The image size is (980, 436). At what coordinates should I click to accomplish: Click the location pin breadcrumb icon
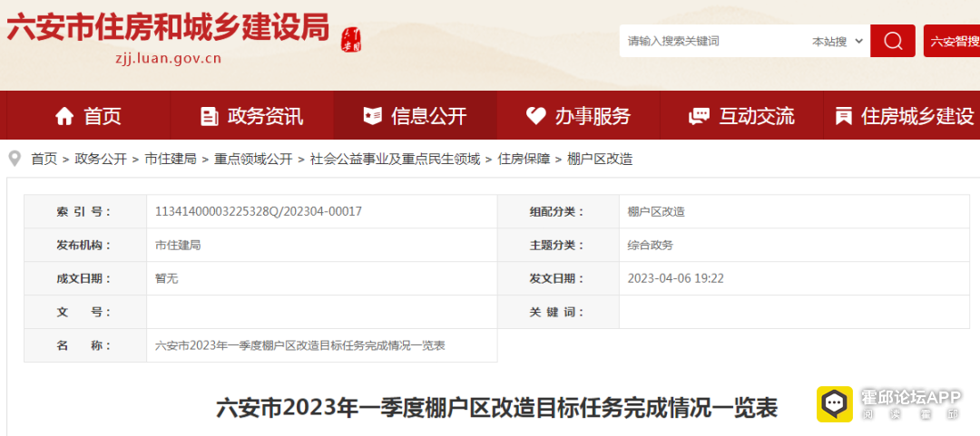coord(15,159)
